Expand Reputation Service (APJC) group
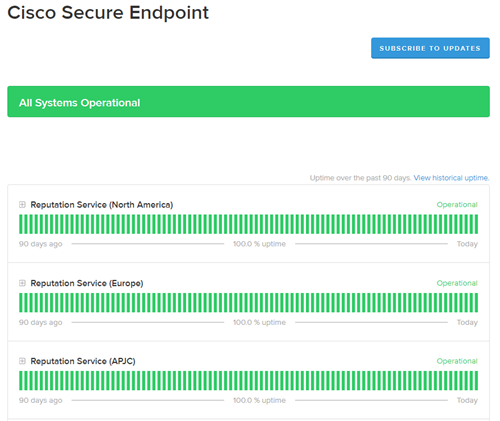 tap(22, 361)
